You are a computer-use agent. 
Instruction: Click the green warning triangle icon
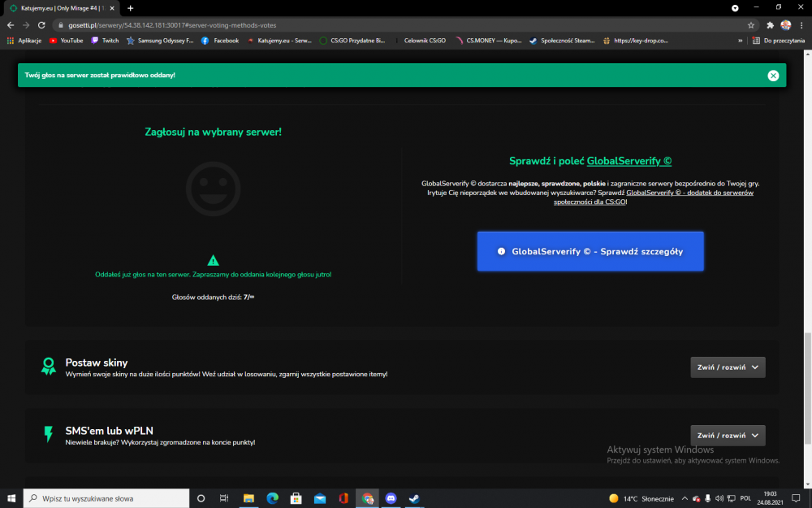pos(213,260)
